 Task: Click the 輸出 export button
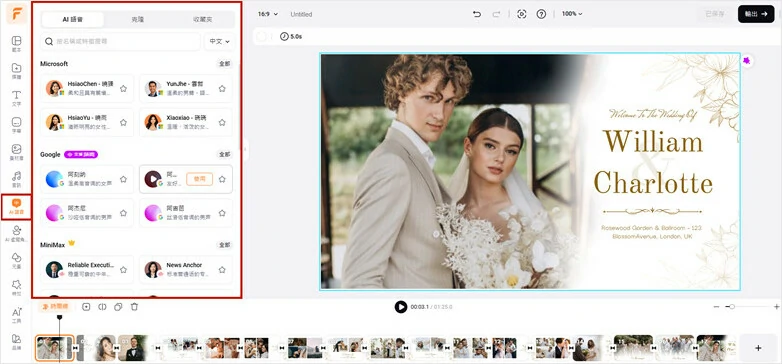point(756,14)
